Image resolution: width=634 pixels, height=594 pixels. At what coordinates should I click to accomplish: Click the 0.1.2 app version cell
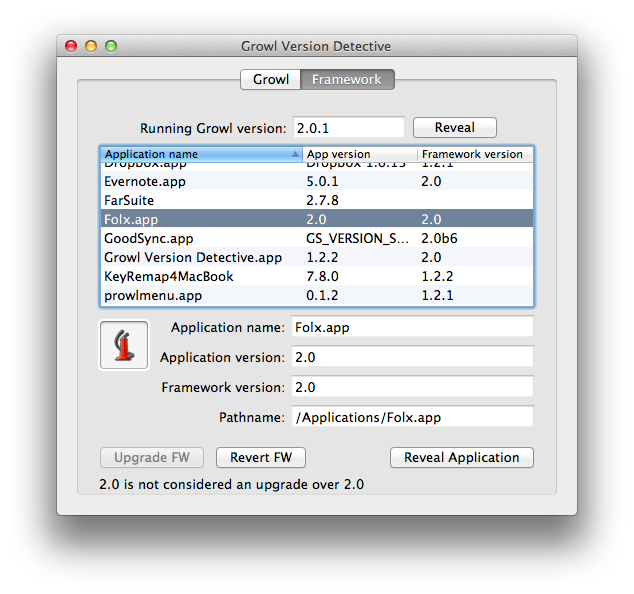322,295
